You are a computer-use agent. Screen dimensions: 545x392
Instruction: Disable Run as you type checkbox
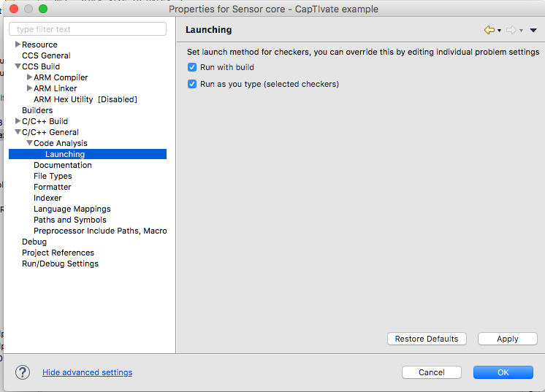(x=192, y=84)
